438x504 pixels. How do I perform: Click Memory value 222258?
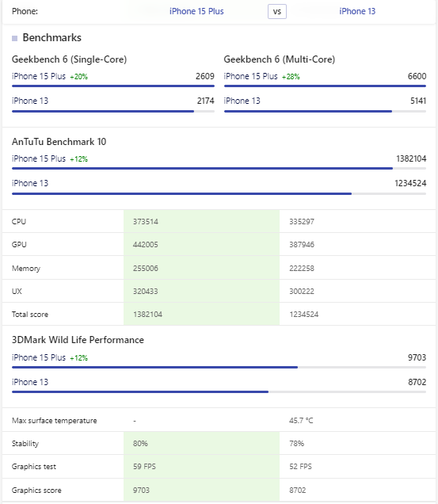pyautogui.click(x=302, y=269)
